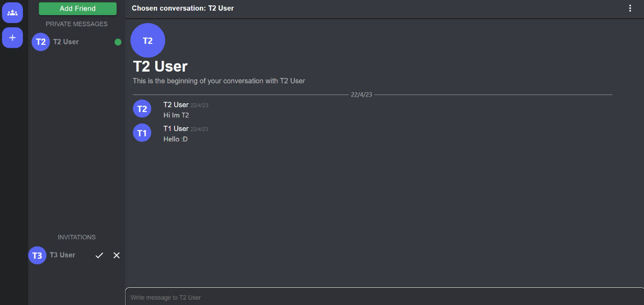
Task: Click the large T2 avatar in header
Action: (148, 40)
